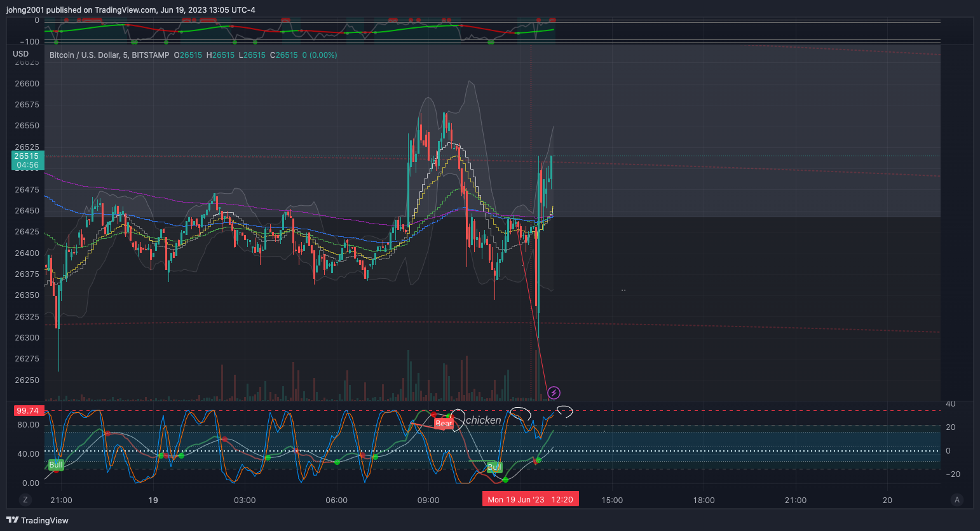Click the bold 19 date axis label
The image size is (980, 531).
(x=153, y=501)
